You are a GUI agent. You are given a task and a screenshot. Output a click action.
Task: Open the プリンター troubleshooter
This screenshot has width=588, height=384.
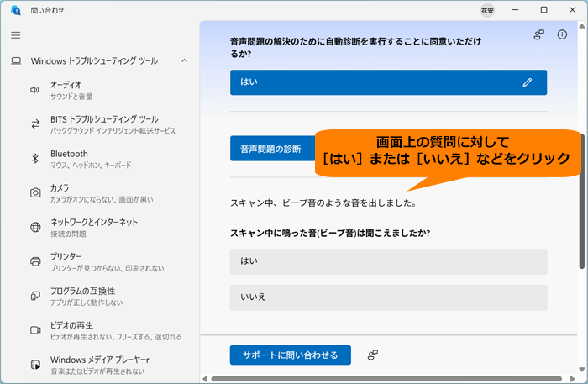[x=102, y=262]
